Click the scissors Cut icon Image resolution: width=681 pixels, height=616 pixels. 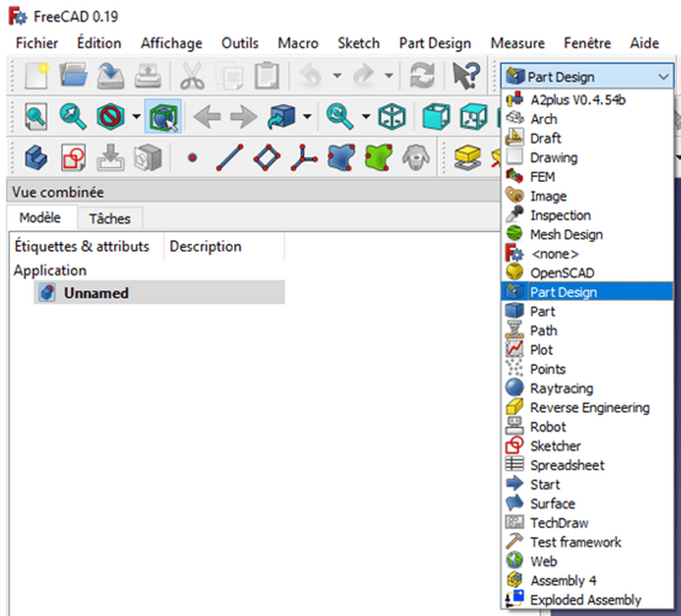[x=192, y=76]
